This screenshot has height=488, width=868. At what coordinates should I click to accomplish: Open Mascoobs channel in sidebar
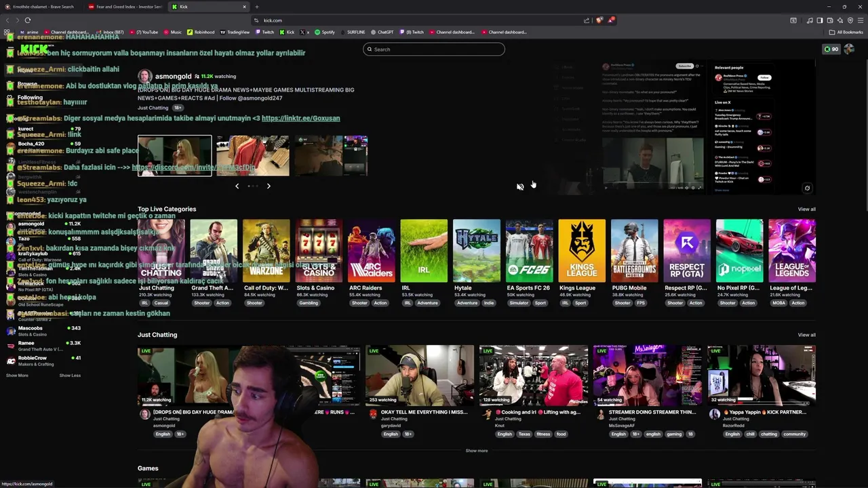pos(43,331)
